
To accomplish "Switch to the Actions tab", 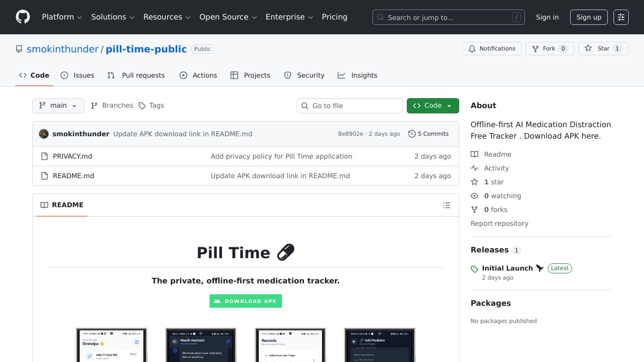I will (x=198, y=75).
